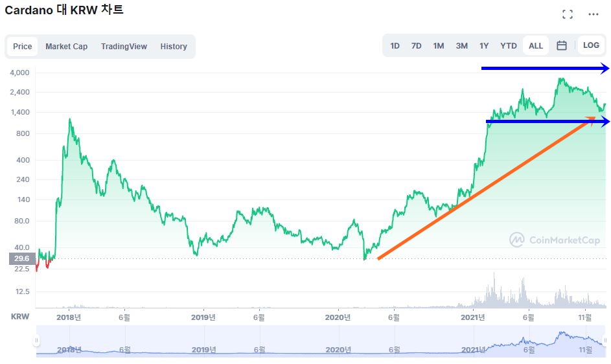Click the 40.0 y-axis label
The width and height of the screenshot is (611, 364).
click(22, 247)
